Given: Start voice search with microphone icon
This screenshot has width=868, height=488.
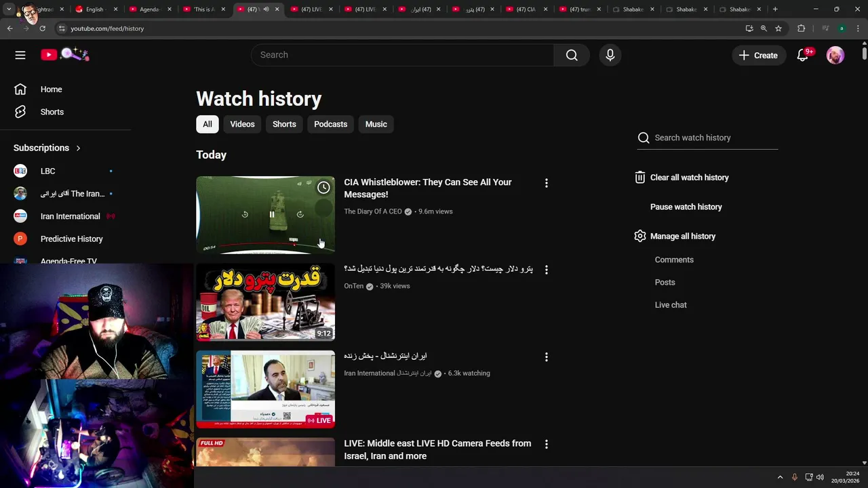Looking at the screenshot, I should tap(610, 55).
